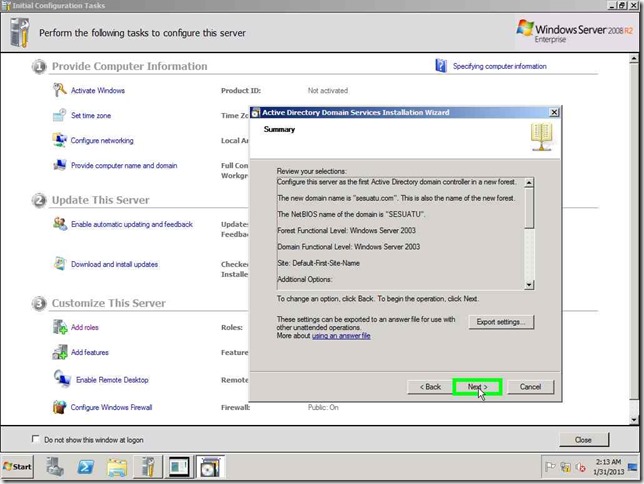The height and width of the screenshot is (484, 644).
Task: Switch to AD DS wizard taskbar button
Action: (210, 467)
